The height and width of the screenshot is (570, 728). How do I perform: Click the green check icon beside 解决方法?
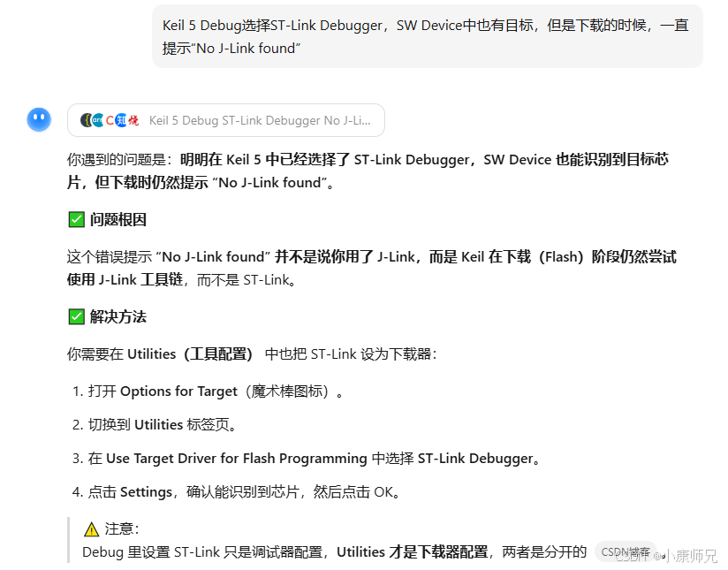76,317
